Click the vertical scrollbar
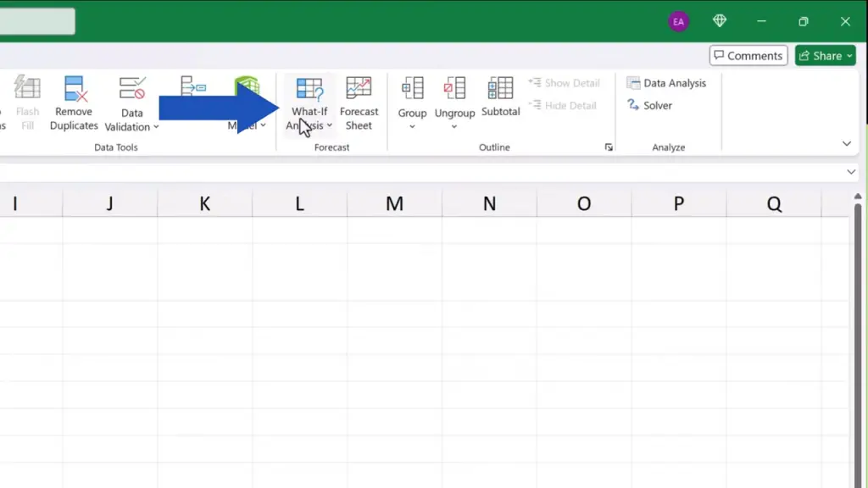868x488 pixels. (x=858, y=339)
